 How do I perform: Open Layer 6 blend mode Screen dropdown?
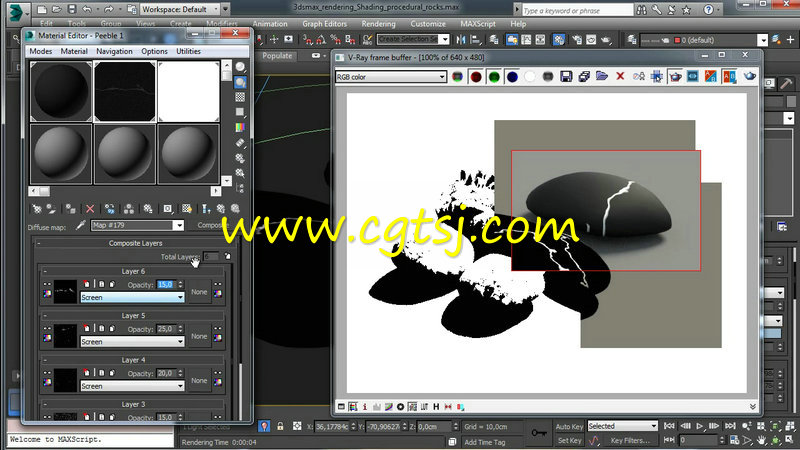tap(132, 297)
